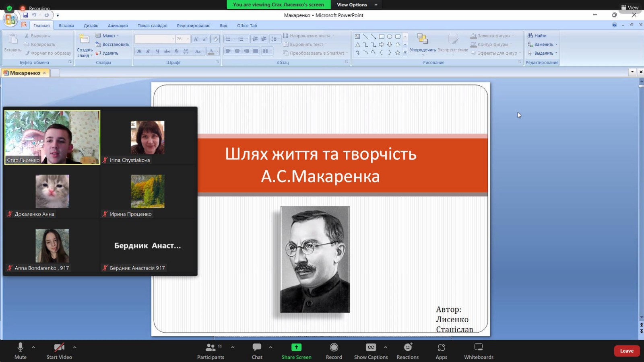Viewport: 644px width, 362px height.
Task: Open the Participants list
Action: click(x=211, y=351)
